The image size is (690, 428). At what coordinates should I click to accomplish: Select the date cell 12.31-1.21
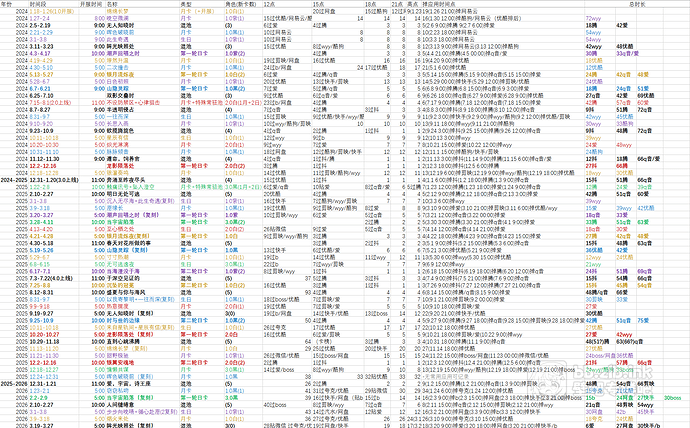pyautogui.click(x=42, y=384)
